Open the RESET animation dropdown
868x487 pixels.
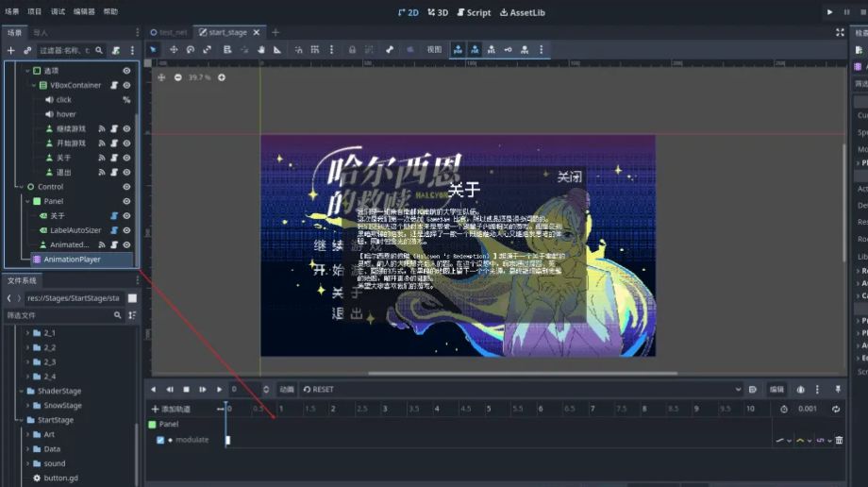coord(522,390)
